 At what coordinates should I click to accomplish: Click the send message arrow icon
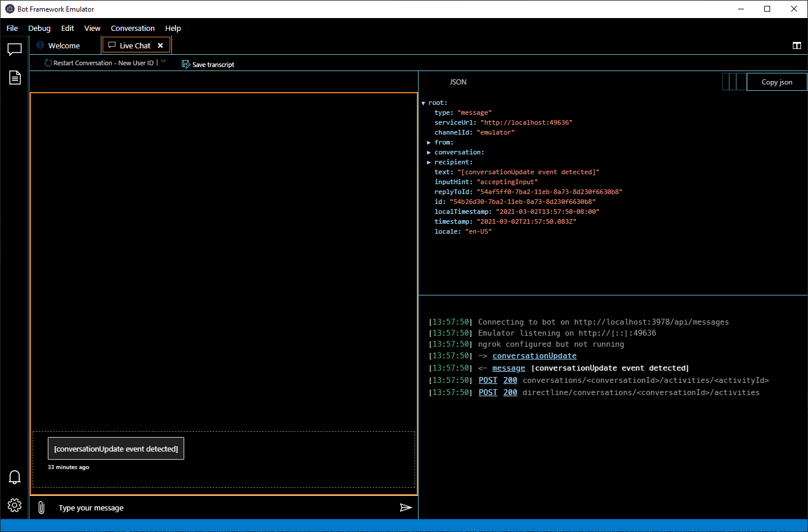406,508
